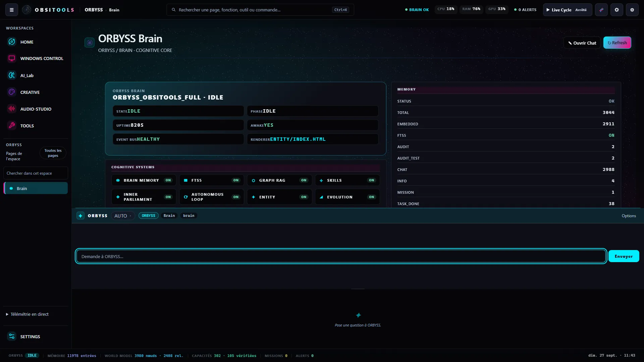The width and height of the screenshot is (644, 362).
Task: Click ORBYSS breadcrumb in top bar
Action: [94, 10]
